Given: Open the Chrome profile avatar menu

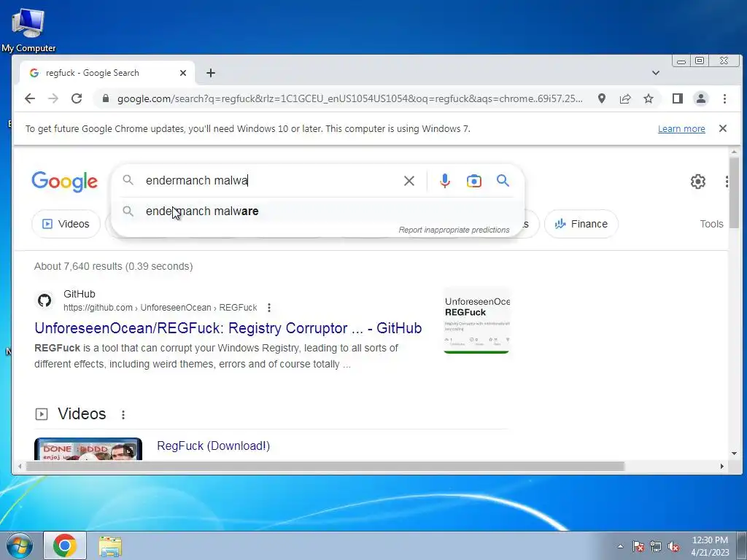Looking at the screenshot, I should tap(701, 98).
